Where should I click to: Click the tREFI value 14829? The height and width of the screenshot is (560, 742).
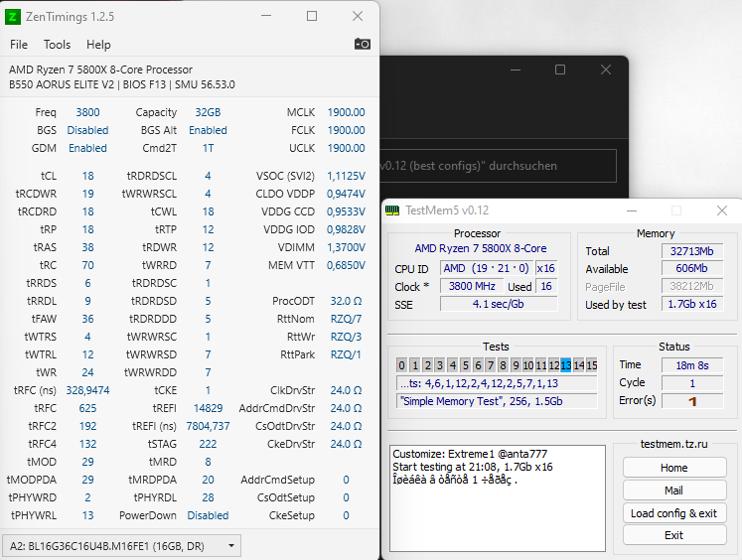(x=208, y=408)
